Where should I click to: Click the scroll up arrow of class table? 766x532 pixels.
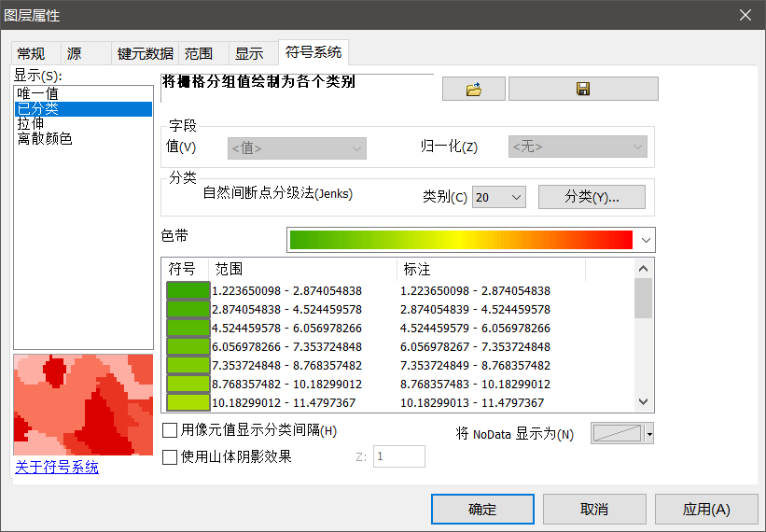tap(644, 269)
